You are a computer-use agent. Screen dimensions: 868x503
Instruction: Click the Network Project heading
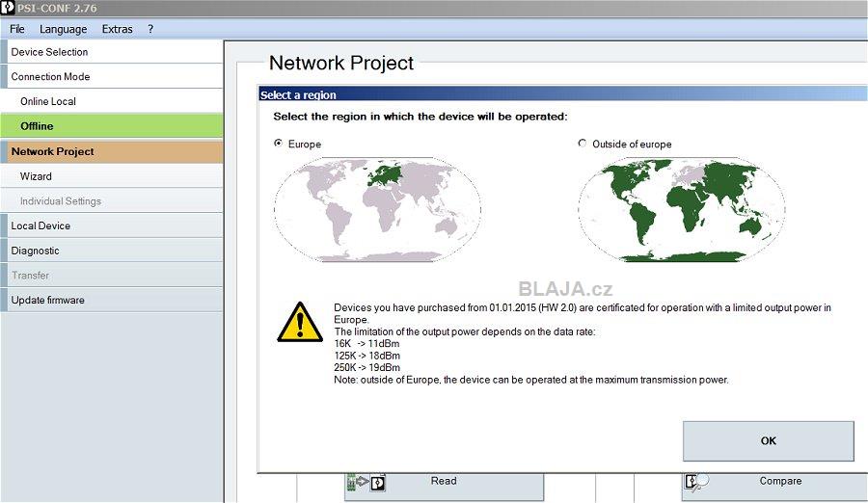[341, 63]
